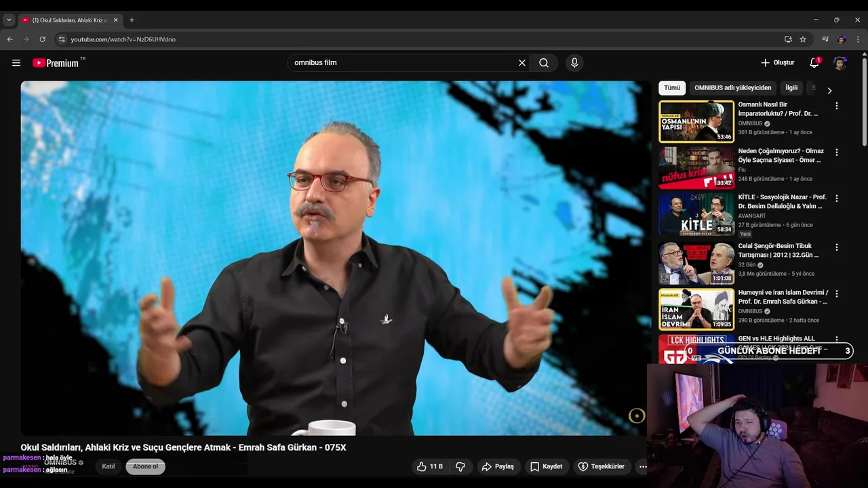Open more actions ellipsis beside Teşekkürler
The height and width of the screenshot is (488, 868).
[643, 466]
